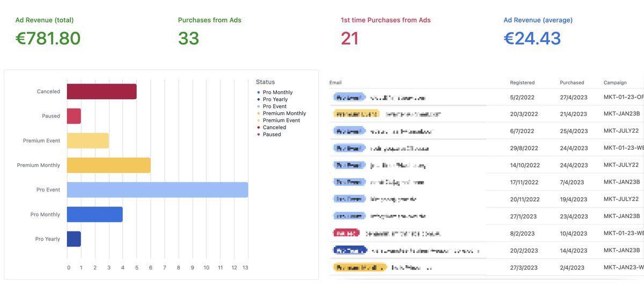The width and height of the screenshot is (644, 299).
Task: Click the Pro Monthly legend dot
Action: click(259, 92)
